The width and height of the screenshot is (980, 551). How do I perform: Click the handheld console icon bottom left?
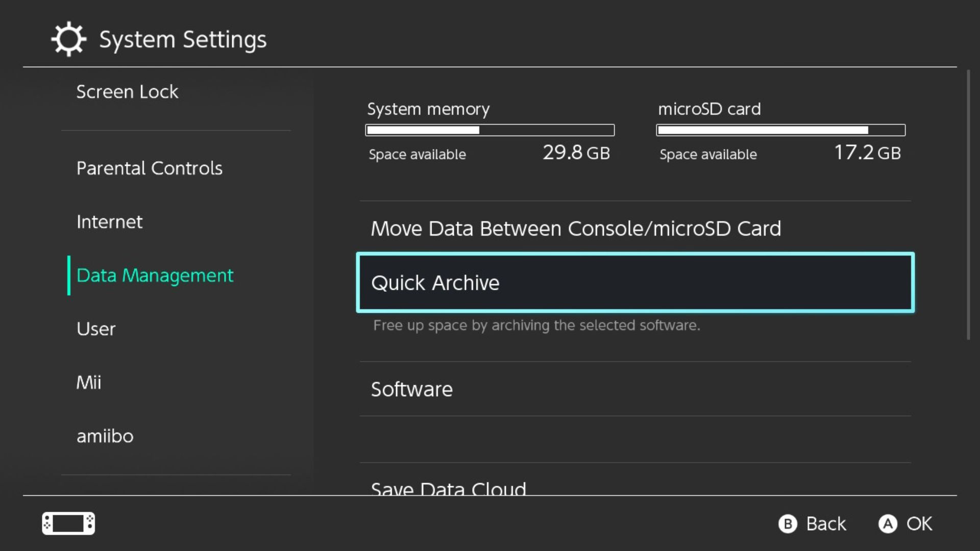click(68, 523)
